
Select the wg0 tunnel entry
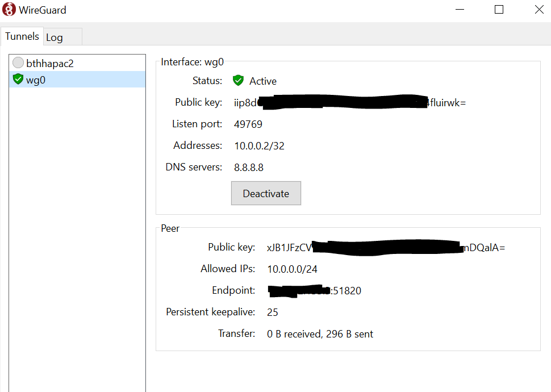point(36,80)
